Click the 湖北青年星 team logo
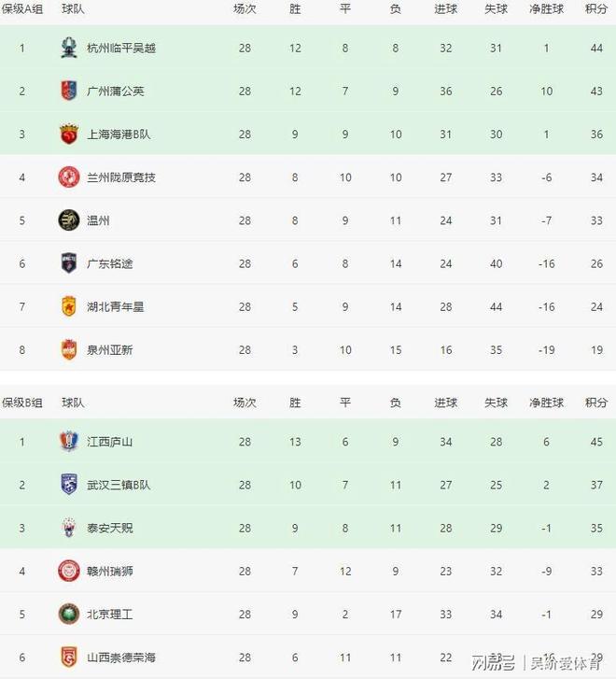 69,306
